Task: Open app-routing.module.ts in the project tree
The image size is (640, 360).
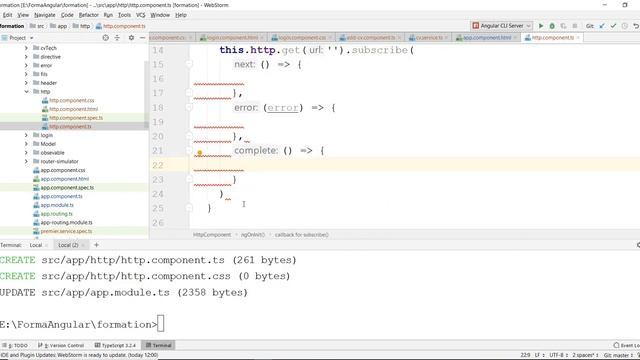Action: coord(66,222)
